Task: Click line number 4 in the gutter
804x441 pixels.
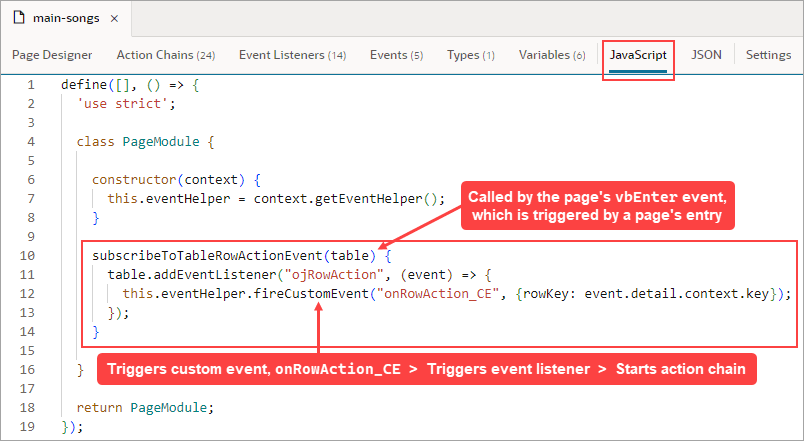Action: click(31, 142)
